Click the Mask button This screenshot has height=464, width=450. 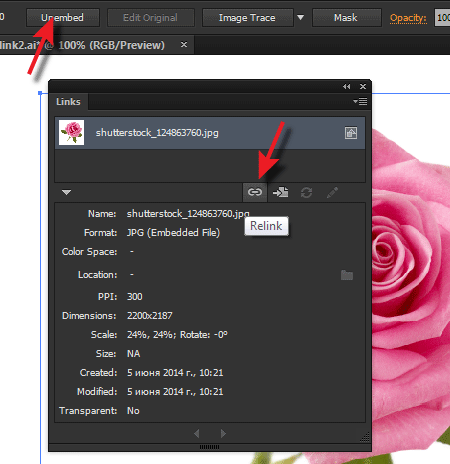(x=346, y=18)
